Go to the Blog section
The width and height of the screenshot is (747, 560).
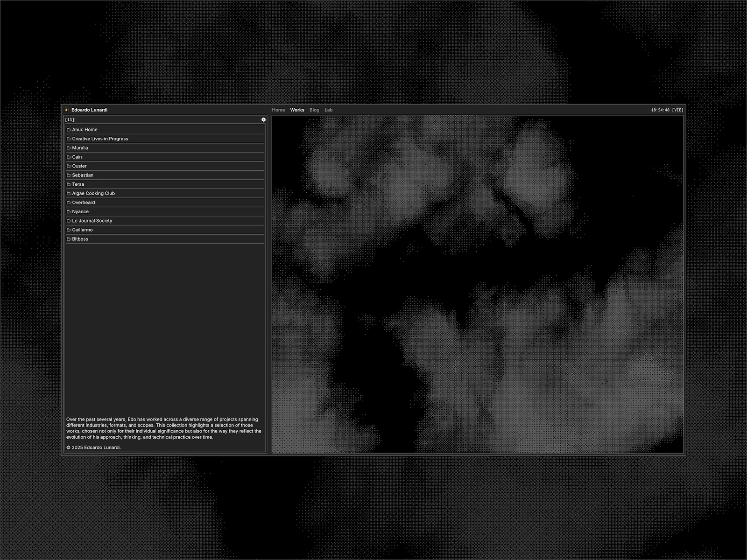point(314,110)
